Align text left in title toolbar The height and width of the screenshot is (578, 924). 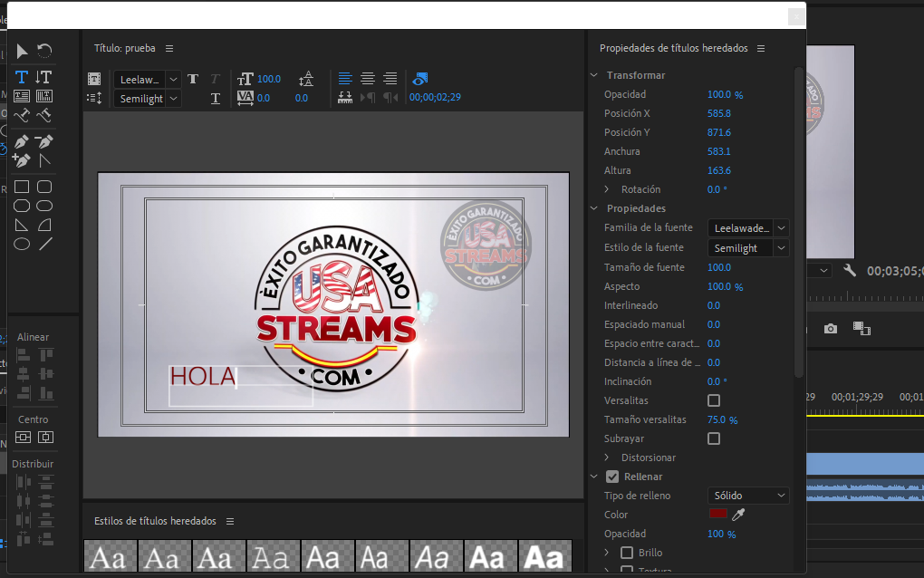[x=345, y=78]
